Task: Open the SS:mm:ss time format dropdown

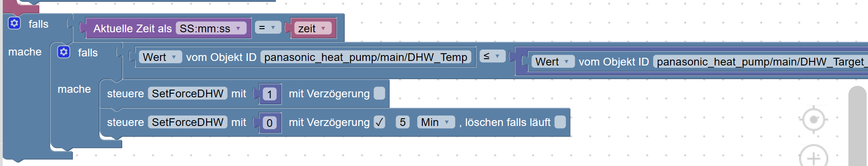Action: (x=211, y=28)
